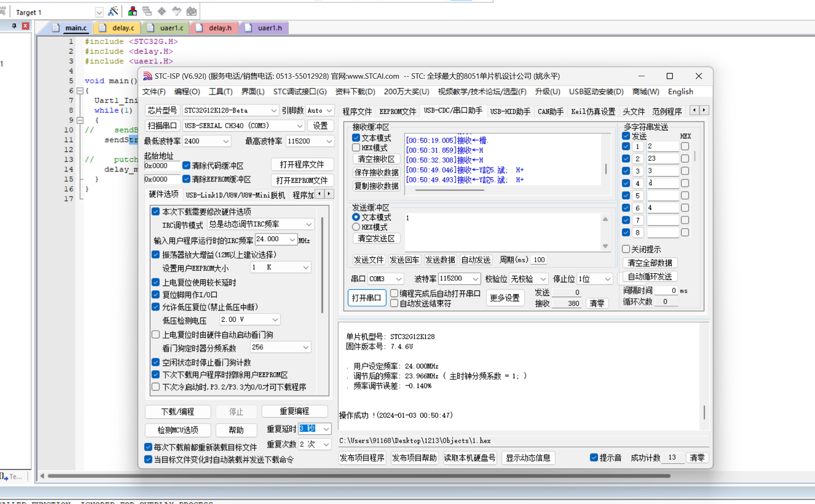
Task: Click the multi-project stacked windows icon
Action: (147, 11)
